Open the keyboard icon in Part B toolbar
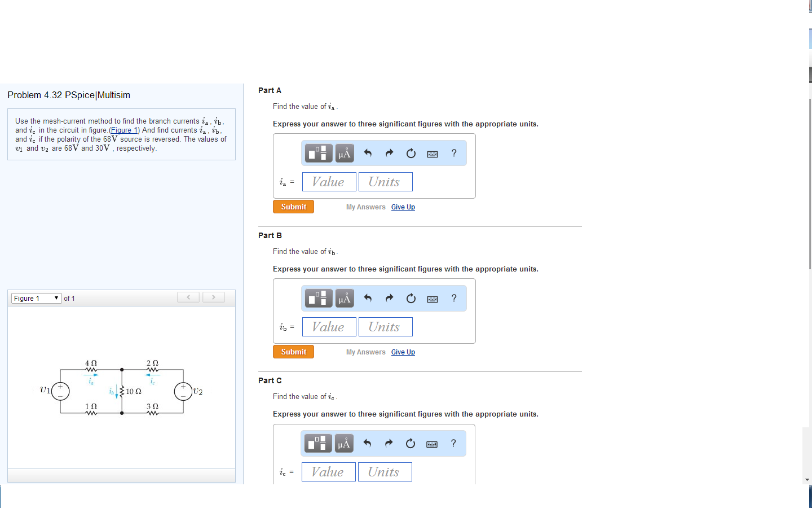 point(432,298)
